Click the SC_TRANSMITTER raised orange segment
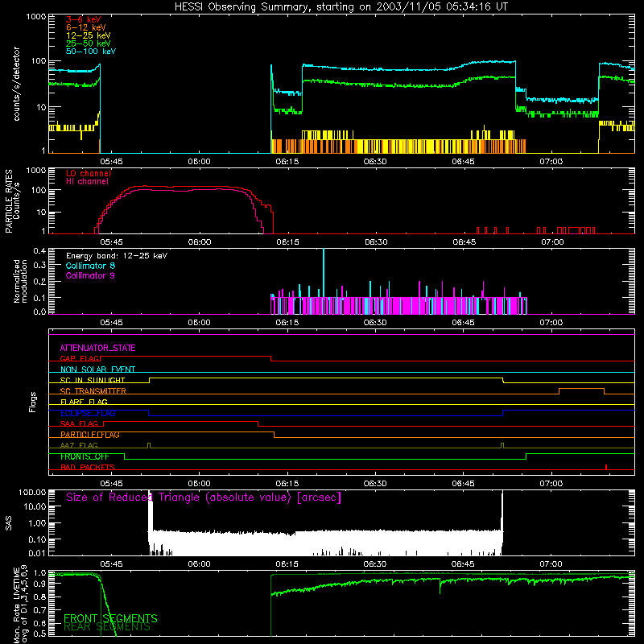The width and height of the screenshot is (644, 644). [x=581, y=389]
